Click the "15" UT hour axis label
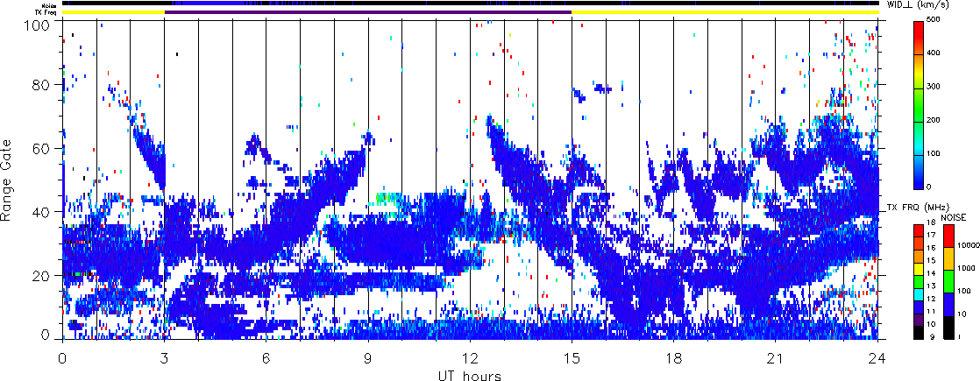The width and height of the screenshot is (980, 381). click(x=572, y=359)
